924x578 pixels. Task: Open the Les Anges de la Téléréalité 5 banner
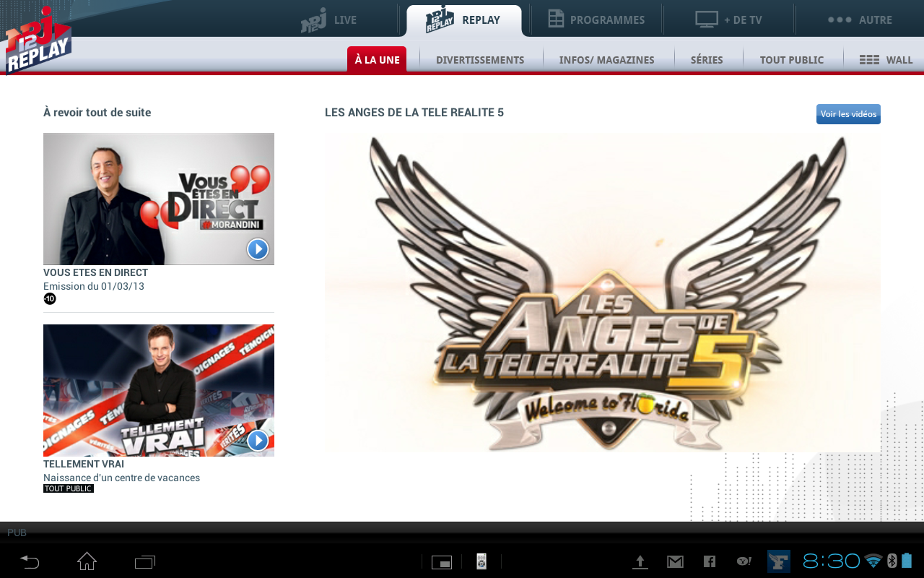(603, 293)
